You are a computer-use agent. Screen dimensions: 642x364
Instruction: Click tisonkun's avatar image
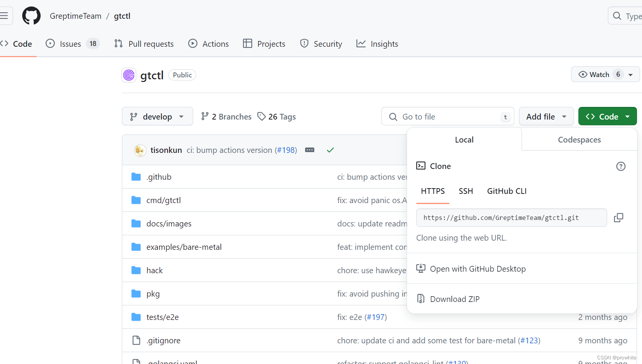click(140, 150)
